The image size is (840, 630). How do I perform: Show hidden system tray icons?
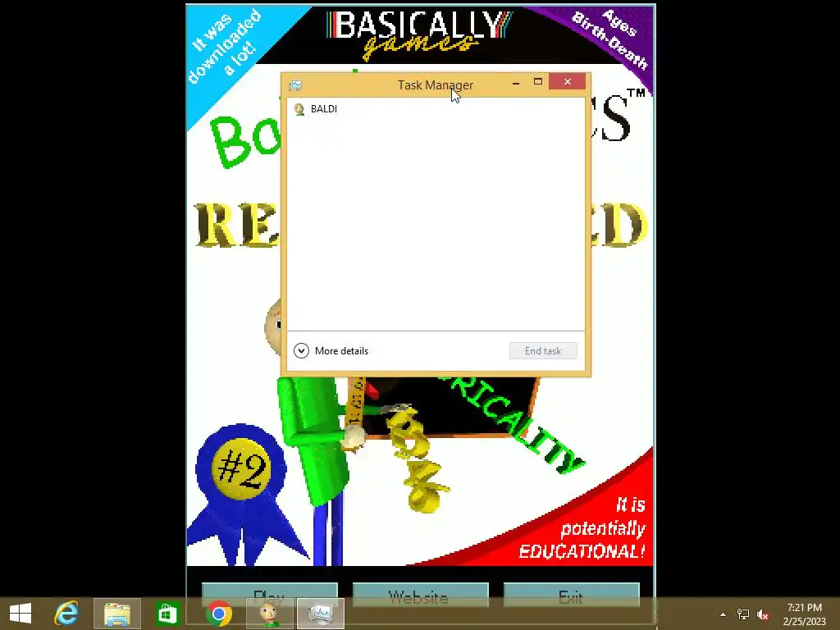(x=724, y=614)
